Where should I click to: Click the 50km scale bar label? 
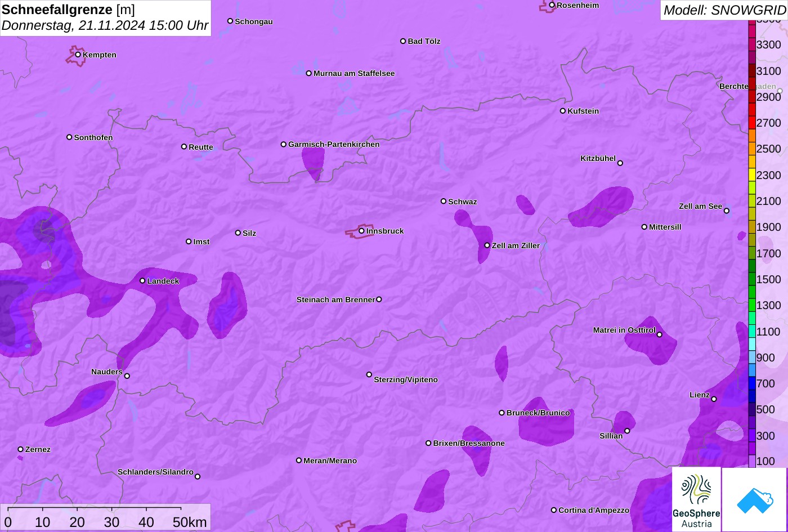pos(190,522)
